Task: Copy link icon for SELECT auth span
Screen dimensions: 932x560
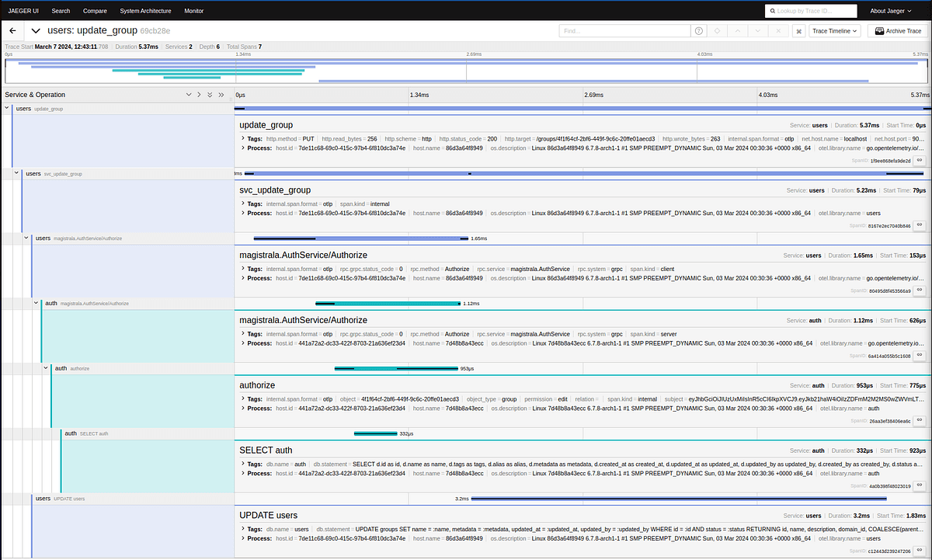Action: pyautogui.click(x=919, y=485)
